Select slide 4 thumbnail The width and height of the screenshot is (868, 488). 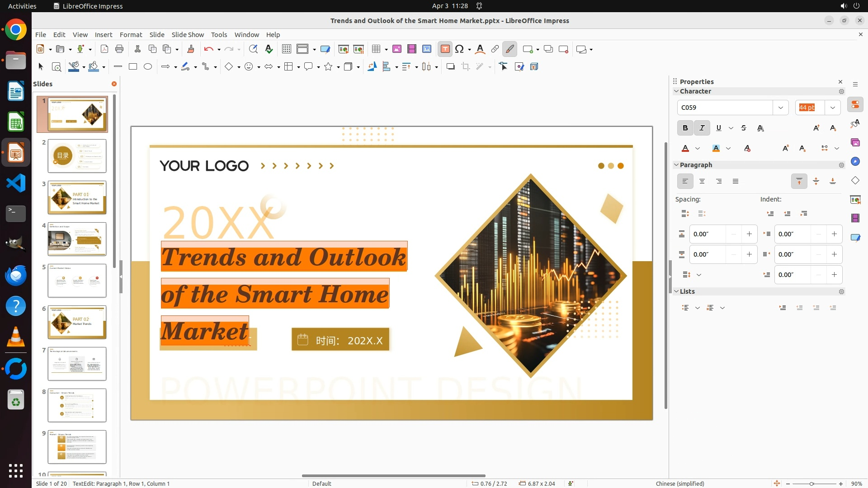click(x=77, y=239)
